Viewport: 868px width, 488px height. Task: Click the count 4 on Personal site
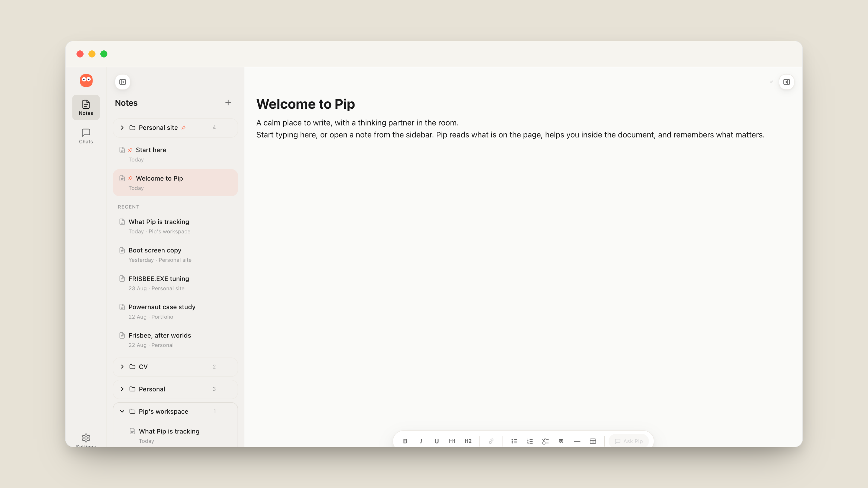pos(214,128)
